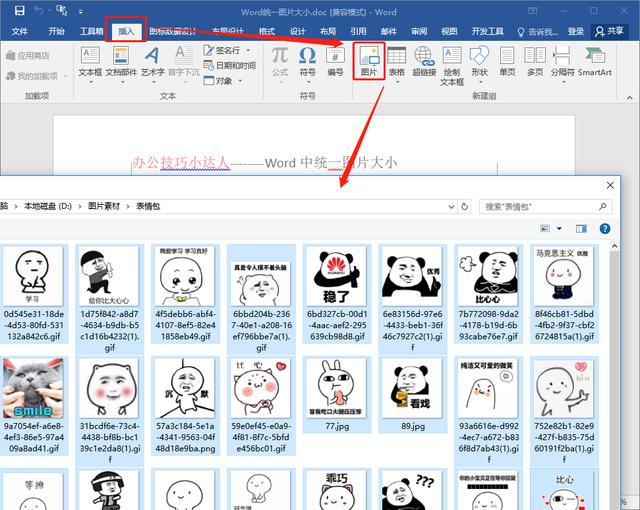
Task: Select the 比心心 panda thumbnail 7b772098 gif
Action: [x=488, y=276]
